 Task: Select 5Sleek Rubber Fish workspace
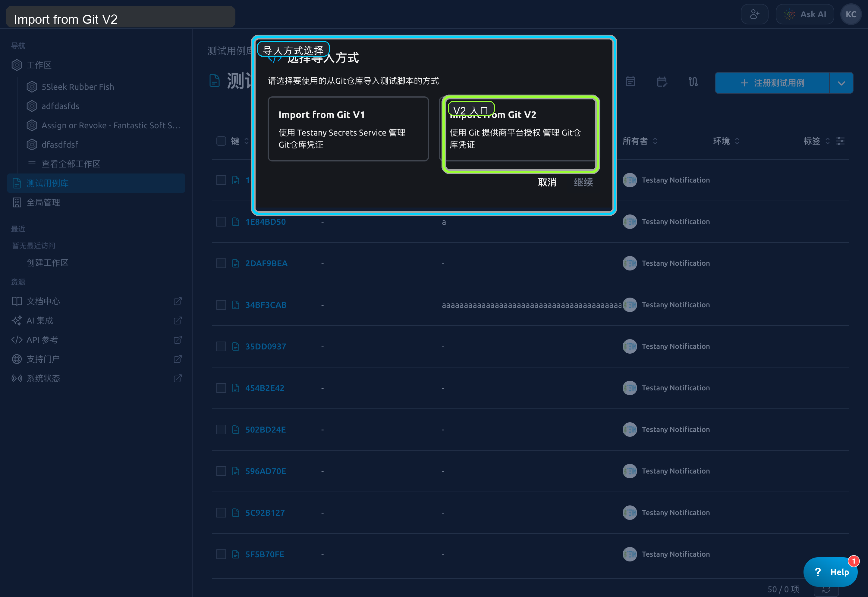coord(77,87)
